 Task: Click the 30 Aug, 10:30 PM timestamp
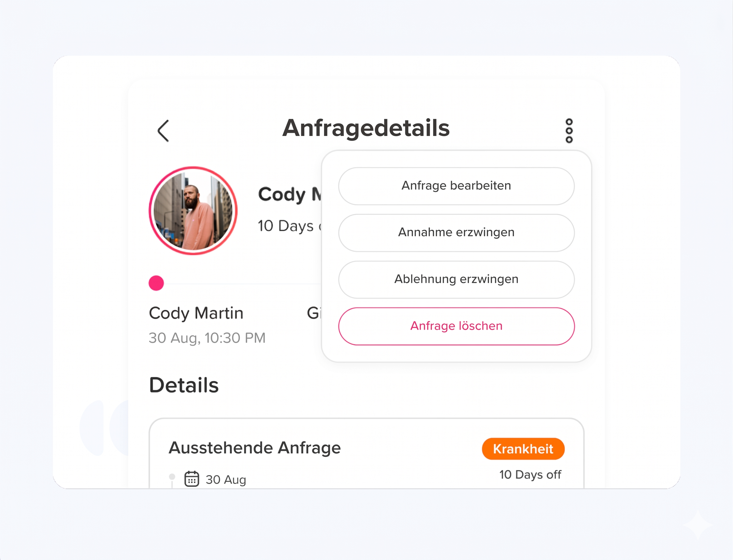[207, 338]
